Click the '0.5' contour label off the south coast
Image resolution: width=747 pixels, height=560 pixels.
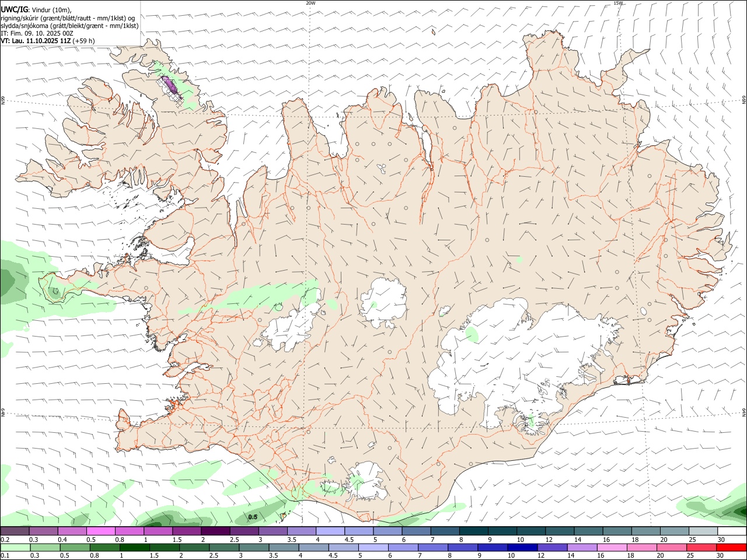[x=253, y=517]
